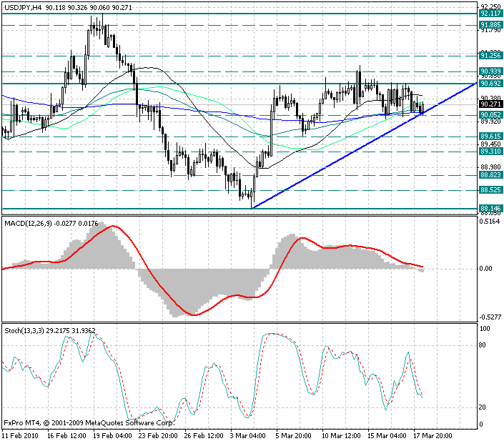Click the -0.5277 MACD scale value
This screenshot has height=441, width=504.
(x=490, y=317)
